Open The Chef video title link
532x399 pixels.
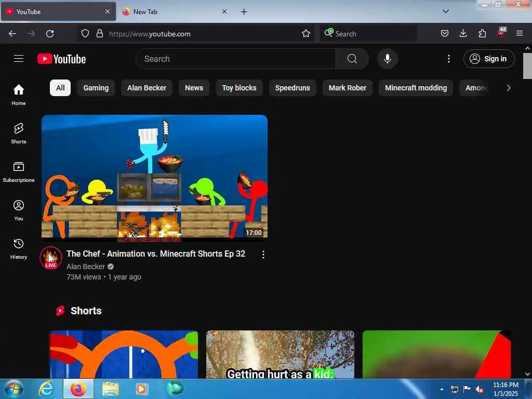(156, 254)
